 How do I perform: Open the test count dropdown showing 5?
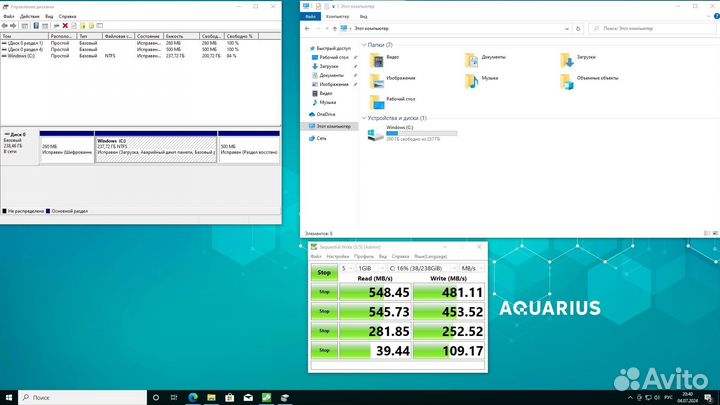[347, 268]
